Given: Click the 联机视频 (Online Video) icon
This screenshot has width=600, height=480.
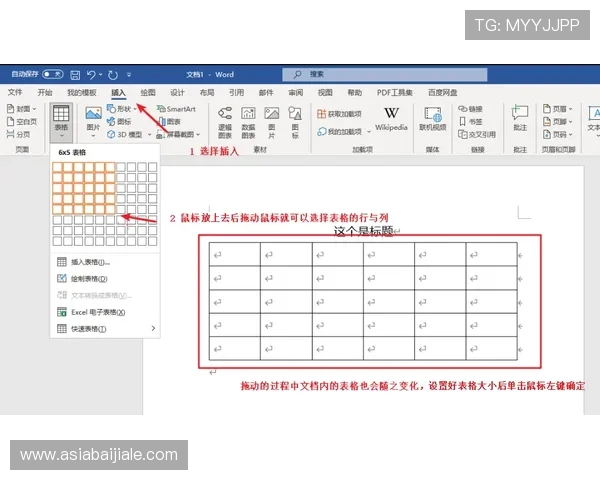Looking at the screenshot, I should coord(433,119).
